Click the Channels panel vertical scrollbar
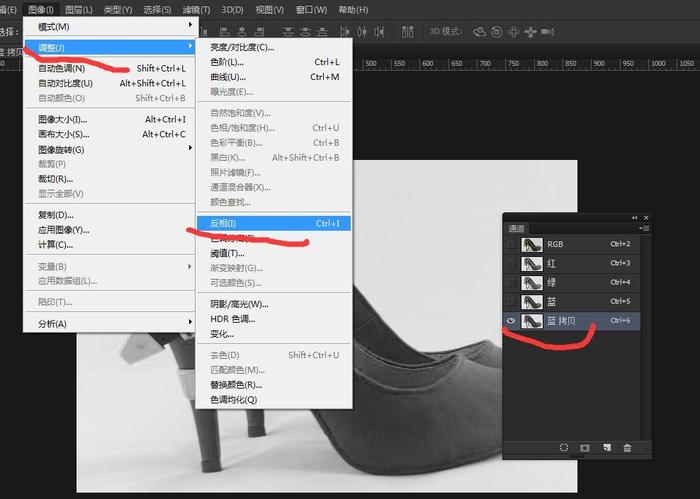The width and height of the screenshot is (700, 499). pyautogui.click(x=646, y=337)
